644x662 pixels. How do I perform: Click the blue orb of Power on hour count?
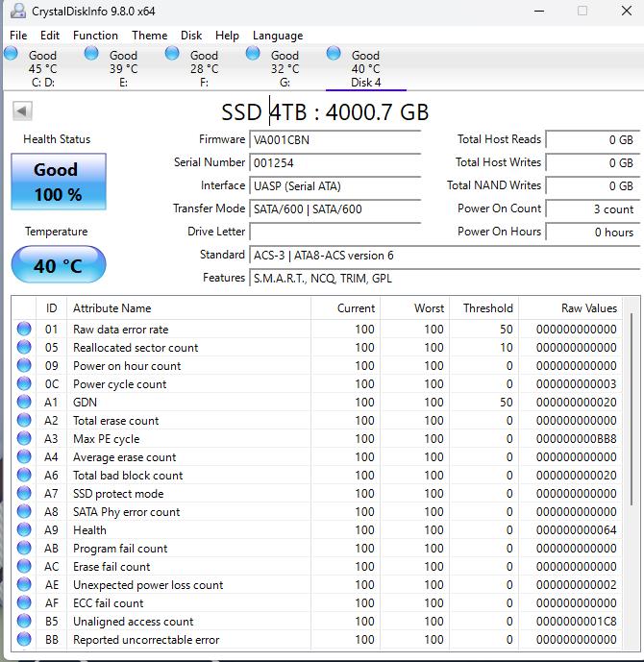point(24,365)
